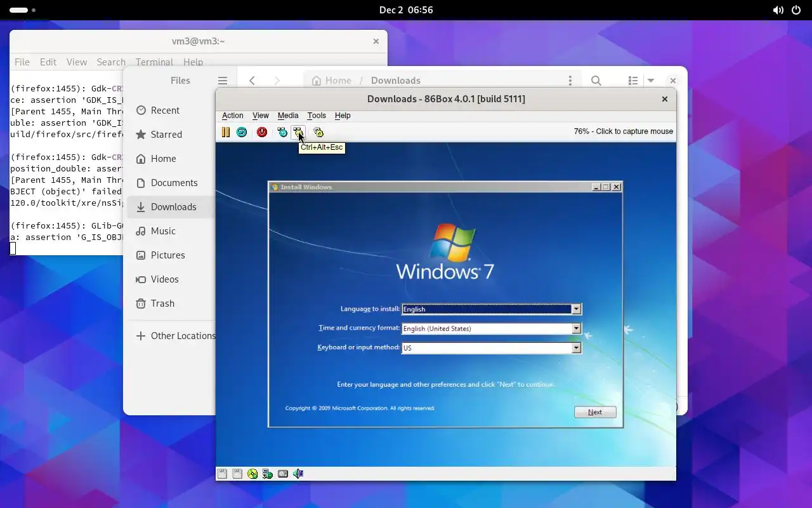This screenshot has height=508, width=812.
Task: Click the 'Downloads - 86Box 4.0.1' title bar
Action: coord(446,99)
